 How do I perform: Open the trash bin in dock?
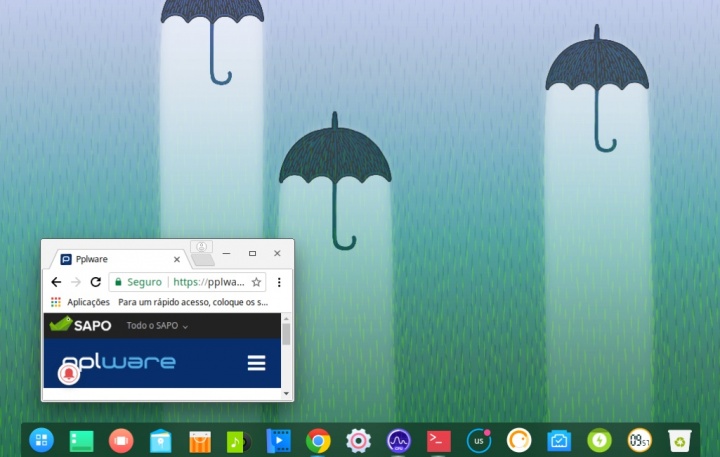[680, 440]
